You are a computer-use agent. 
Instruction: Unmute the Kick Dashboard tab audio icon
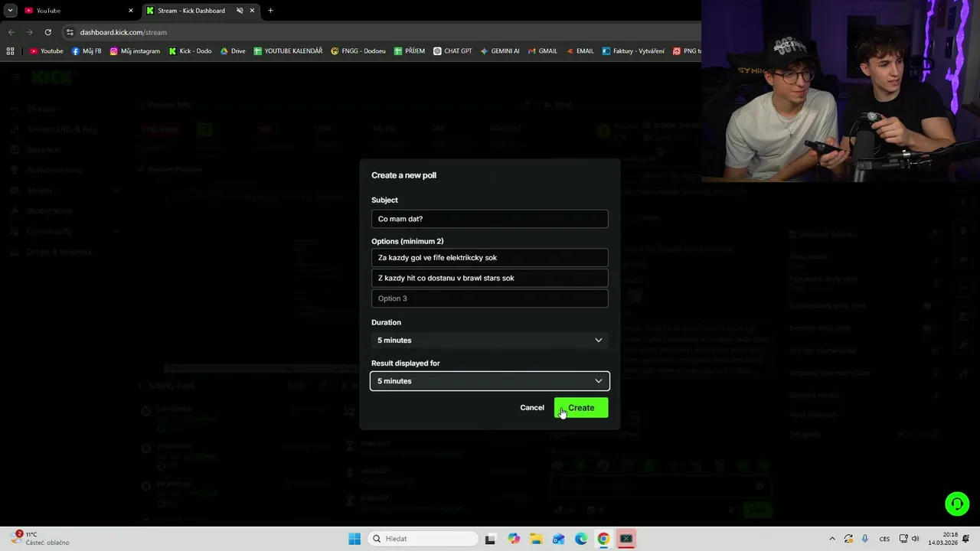coord(240,11)
